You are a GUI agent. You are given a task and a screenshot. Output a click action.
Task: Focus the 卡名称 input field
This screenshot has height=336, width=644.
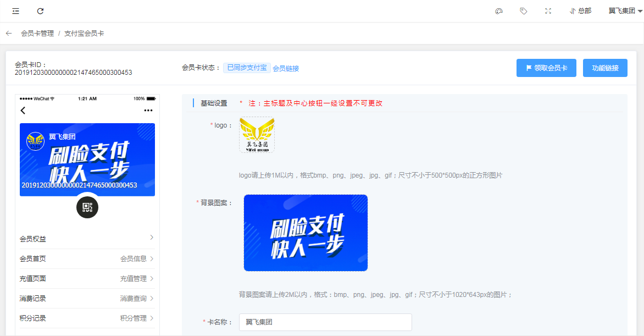pos(325,322)
